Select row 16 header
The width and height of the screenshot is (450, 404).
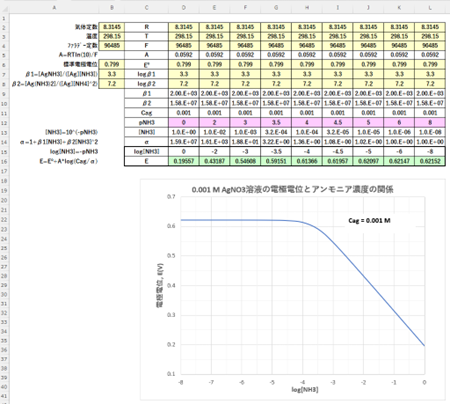4,162
